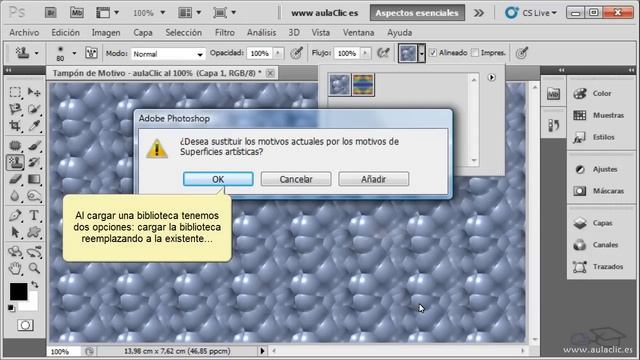
Task: Reset default foreground and background colors
Action: pyautogui.click(x=11, y=308)
